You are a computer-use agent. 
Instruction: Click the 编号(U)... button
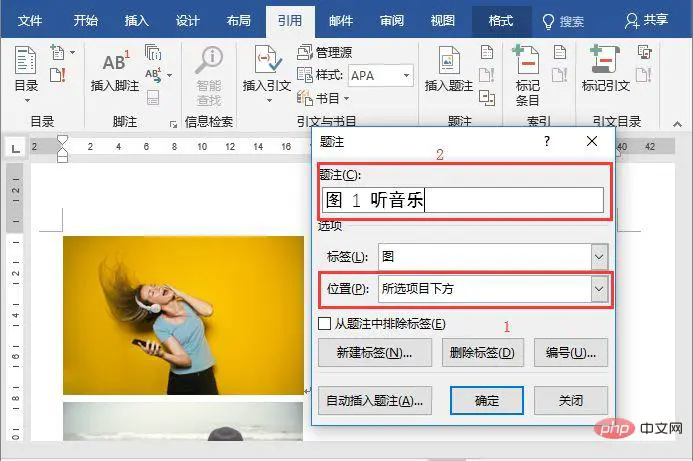(x=571, y=353)
